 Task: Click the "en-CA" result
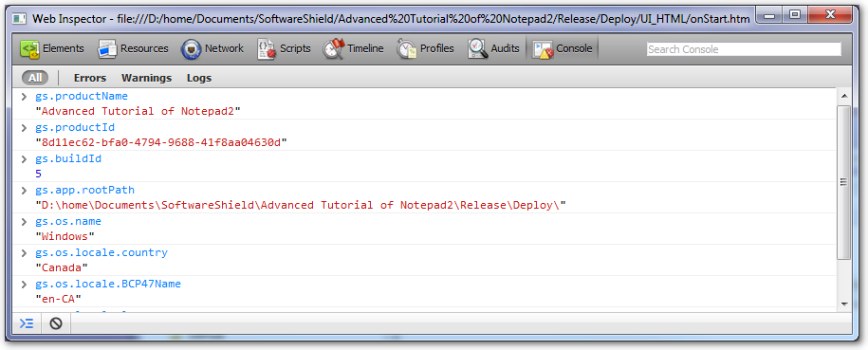(x=59, y=300)
